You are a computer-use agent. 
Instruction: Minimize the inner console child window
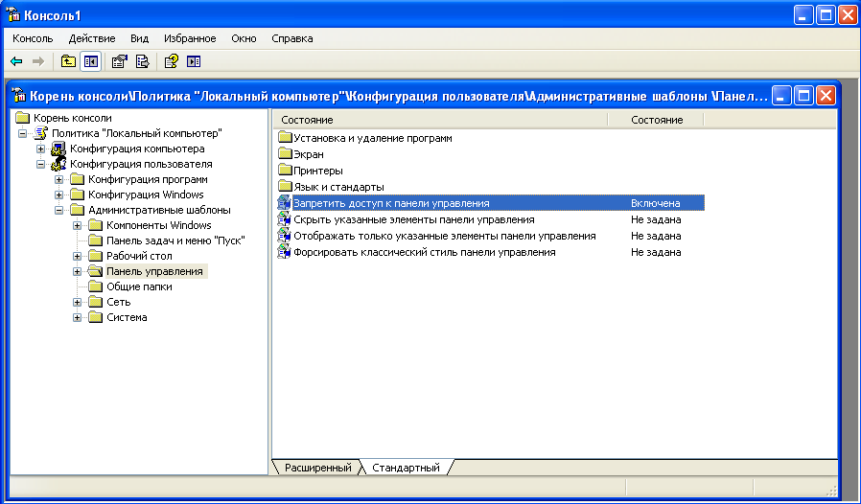(781, 96)
